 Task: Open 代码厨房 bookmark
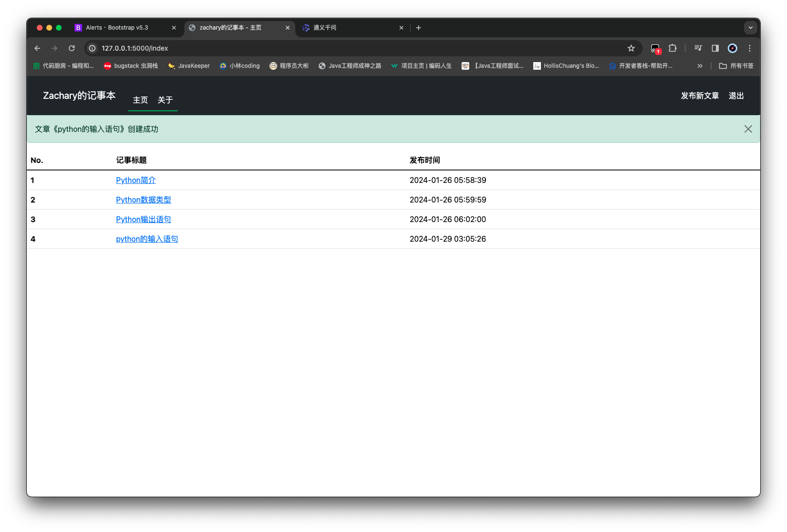click(64, 66)
